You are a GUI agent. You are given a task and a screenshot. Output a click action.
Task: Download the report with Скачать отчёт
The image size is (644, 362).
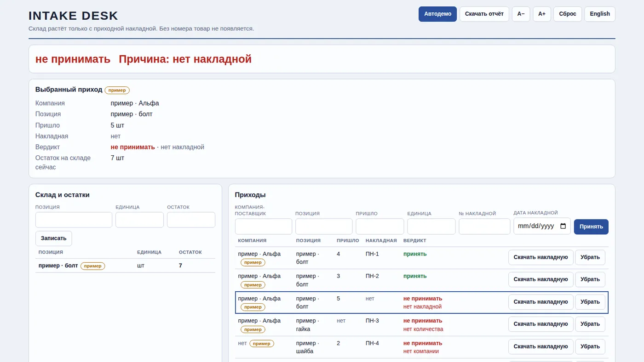(x=484, y=14)
